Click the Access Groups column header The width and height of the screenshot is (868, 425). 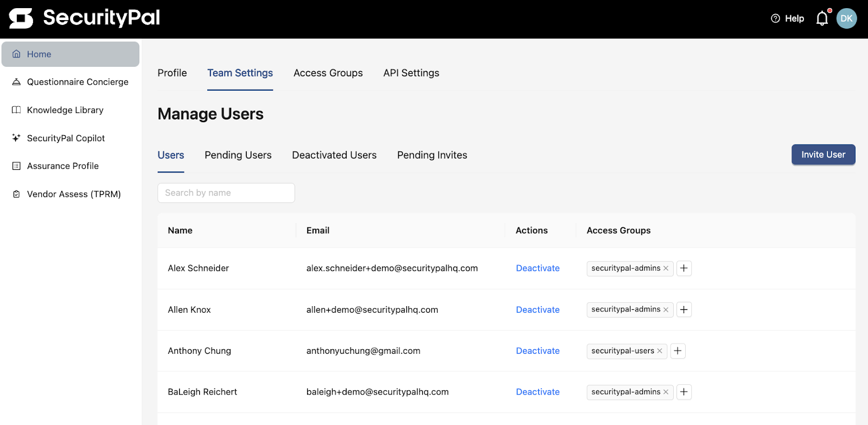click(618, 231)
